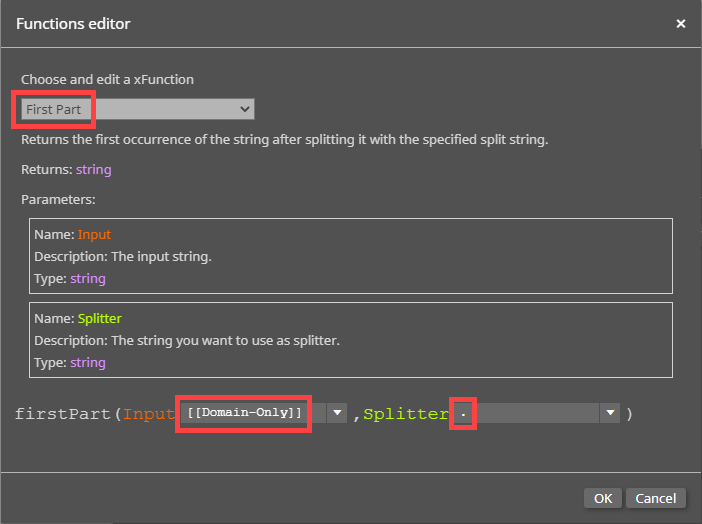
Task: Select the Splitter parameter description box
Action: tap(351, 341)
